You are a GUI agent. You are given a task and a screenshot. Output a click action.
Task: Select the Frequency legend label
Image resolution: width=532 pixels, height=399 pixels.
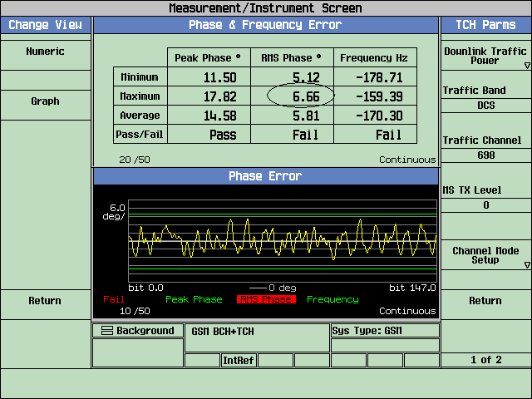pos(332,299)
